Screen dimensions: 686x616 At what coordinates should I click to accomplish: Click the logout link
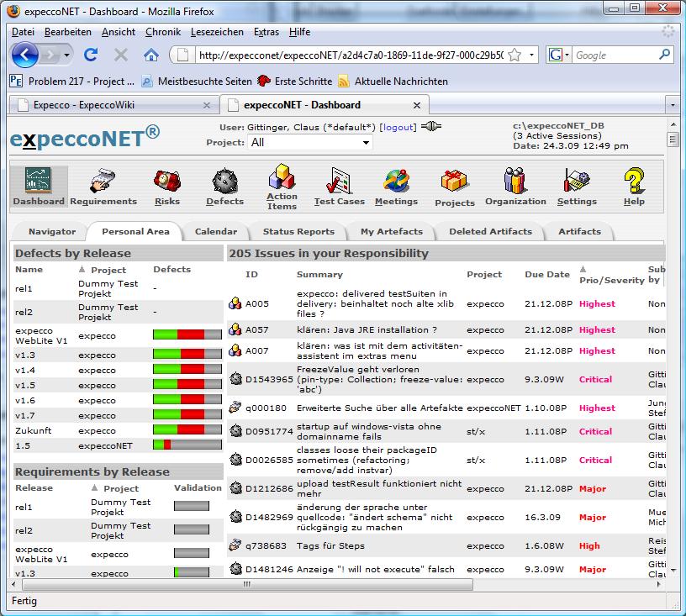pos(398,127)
